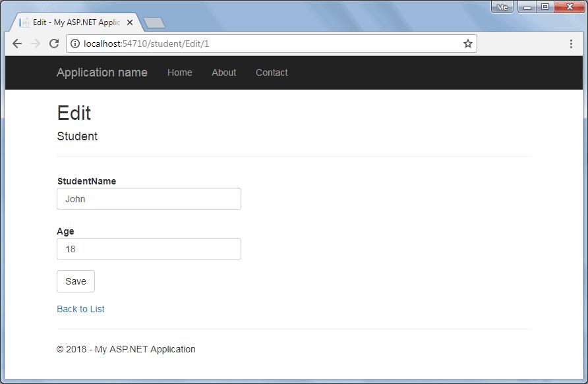Focus the StudentName field containing John
Screen dimensions: 588x384
point(149,199)
